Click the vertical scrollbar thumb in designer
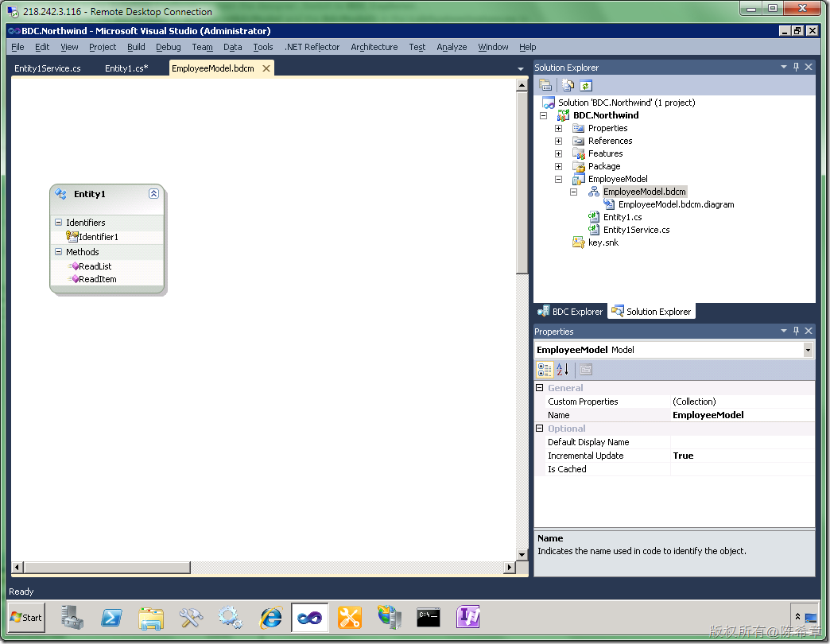 522,183
